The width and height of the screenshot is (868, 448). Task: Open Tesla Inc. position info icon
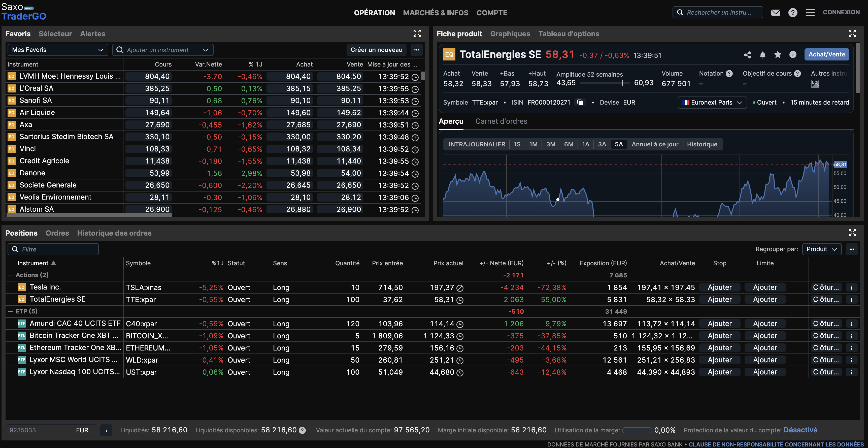tap(851, 287)
